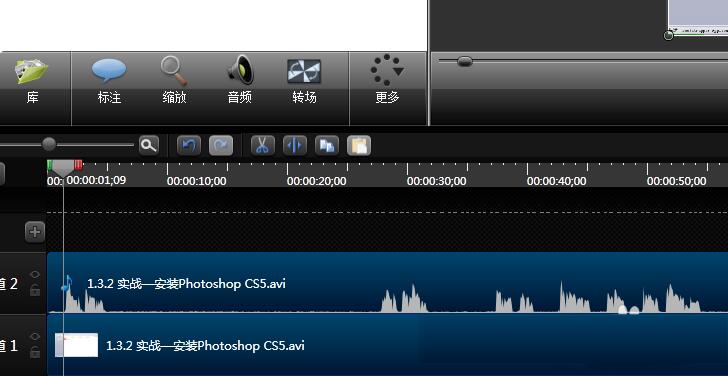Click the gray playhead handle

[64, 167]
